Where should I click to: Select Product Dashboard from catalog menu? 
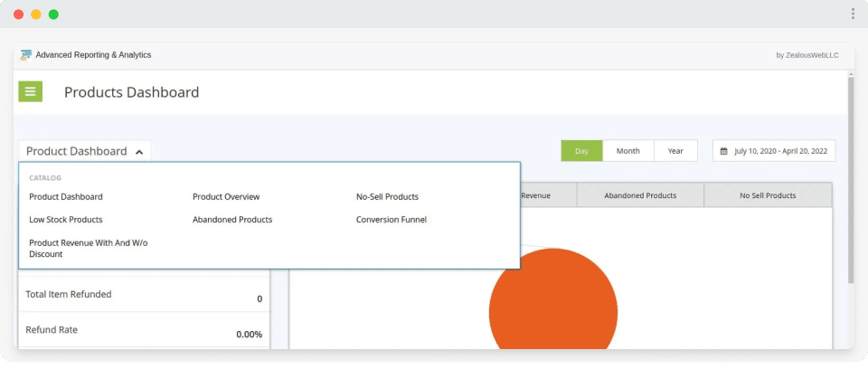coord(66,196)
